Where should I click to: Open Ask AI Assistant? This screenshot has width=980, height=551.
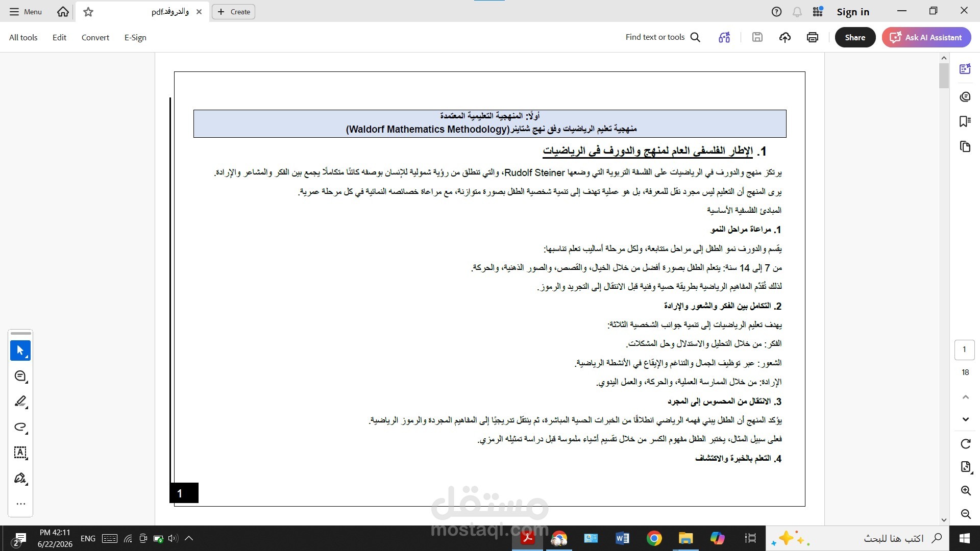(926, 37)
